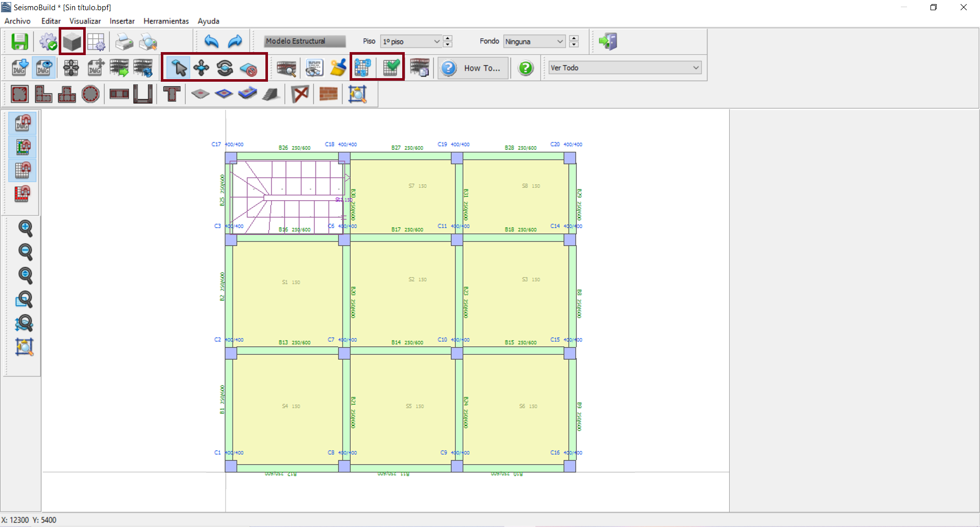
Task: Insert an L-shaped column section
Action: [x=43, y=94]
